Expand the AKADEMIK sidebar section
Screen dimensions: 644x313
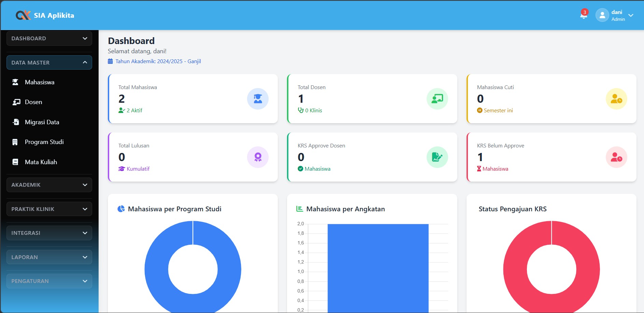(x=49, y=185)
